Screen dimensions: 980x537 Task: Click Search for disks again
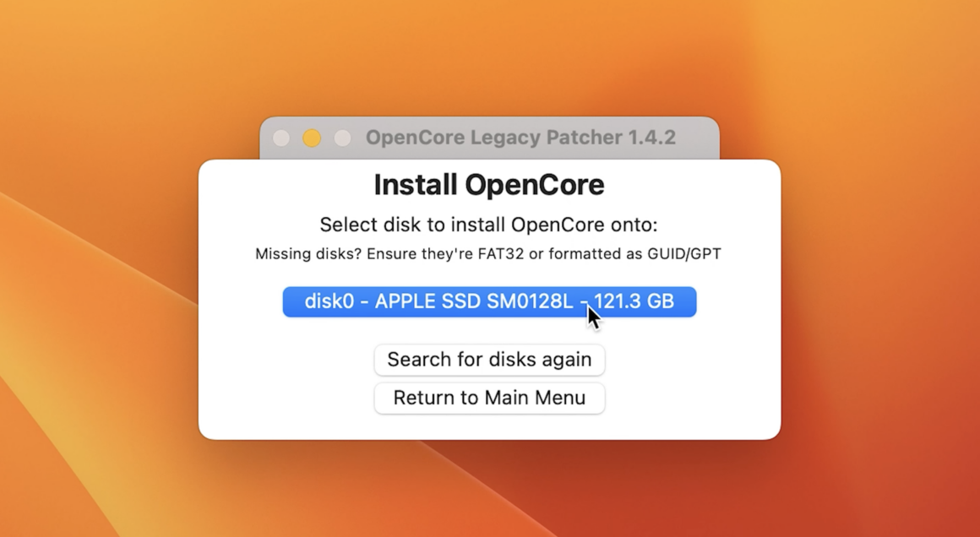[x=489, y=360]
